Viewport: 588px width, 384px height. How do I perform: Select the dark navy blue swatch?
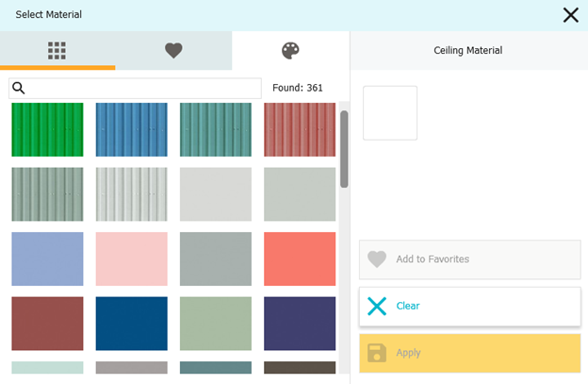(x=132, y=324)
